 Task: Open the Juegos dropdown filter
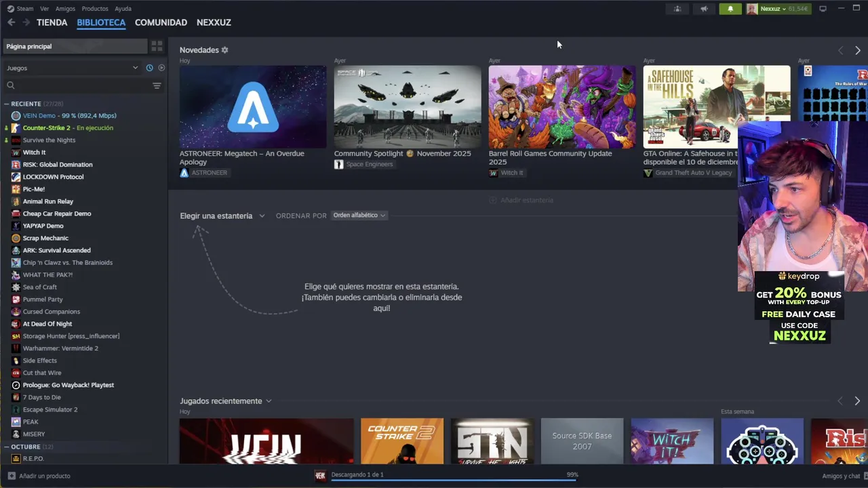(72, 68)
